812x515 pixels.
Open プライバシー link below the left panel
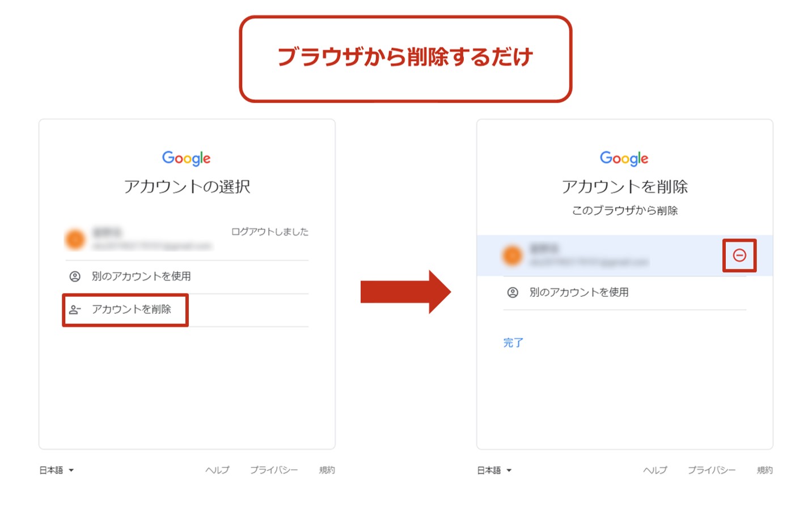coord(274,470)
